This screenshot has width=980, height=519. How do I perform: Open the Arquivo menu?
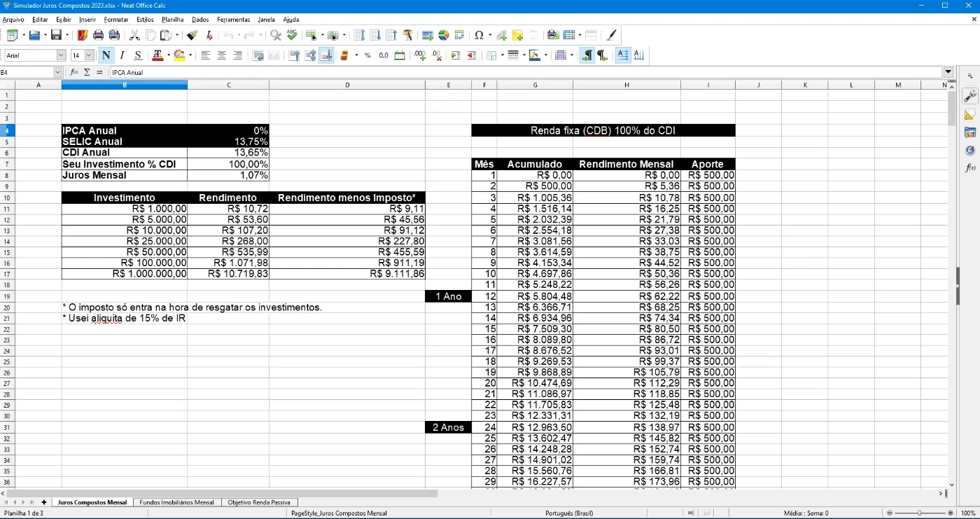tap(13, 20)
